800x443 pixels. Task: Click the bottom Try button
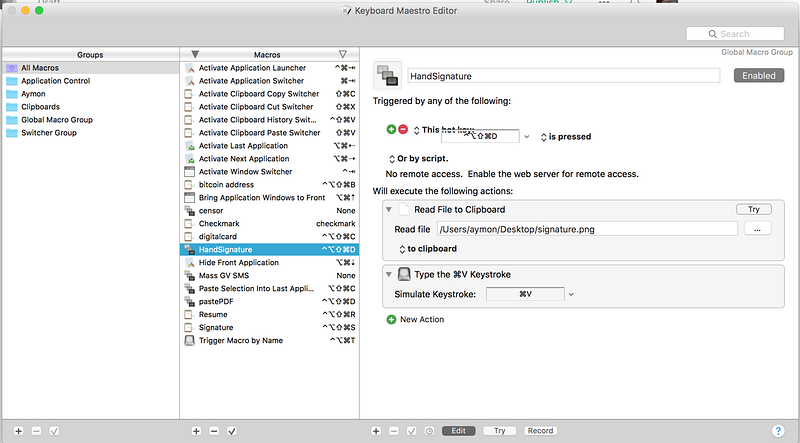(499, 431)
